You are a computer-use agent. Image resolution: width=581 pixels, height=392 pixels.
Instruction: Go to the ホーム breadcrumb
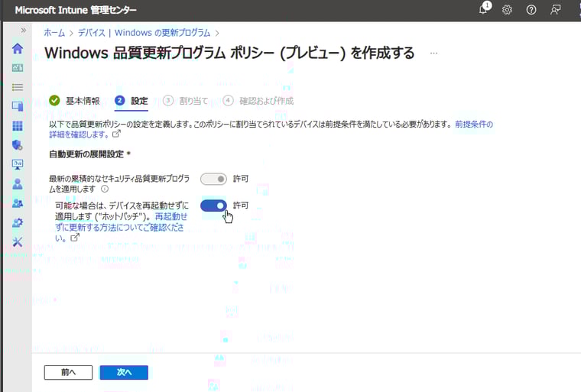(x=54, y=33)
